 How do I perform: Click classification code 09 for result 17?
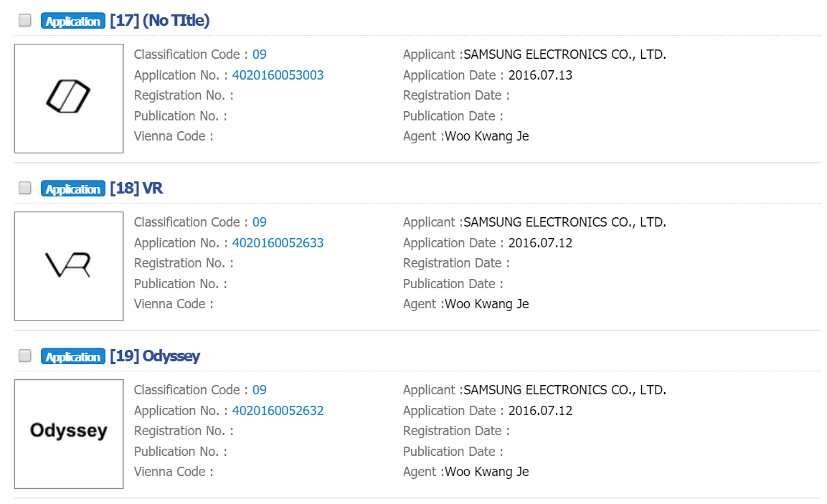(259, 54)
